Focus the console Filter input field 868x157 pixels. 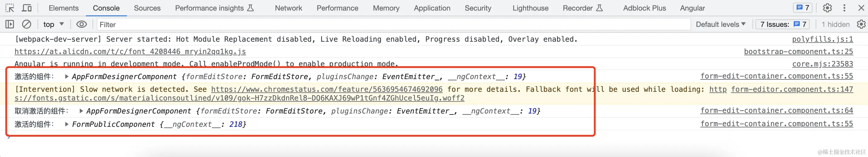pyautogui.click(x=393, y=24)
